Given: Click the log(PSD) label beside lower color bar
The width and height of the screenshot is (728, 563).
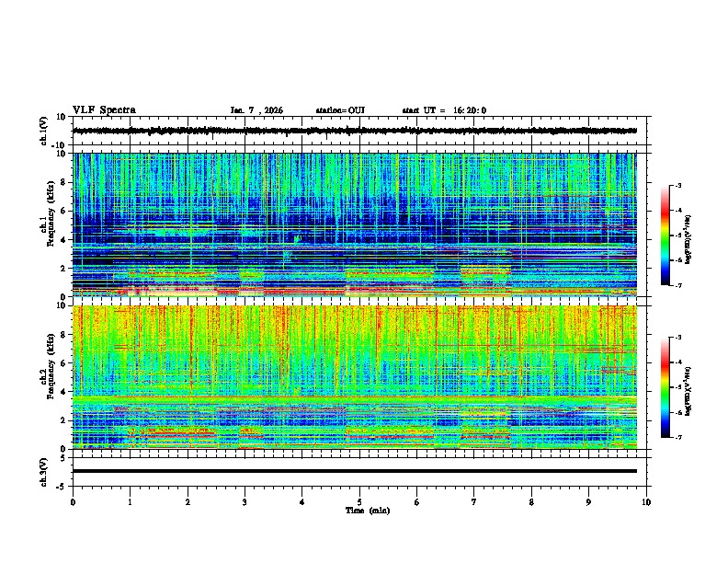Looking at the screenshot, I should (x=688, y=391).
